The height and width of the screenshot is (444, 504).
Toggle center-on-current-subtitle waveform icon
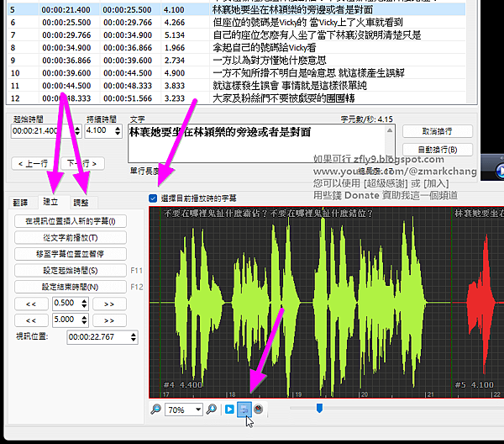[x=244, y=410]
